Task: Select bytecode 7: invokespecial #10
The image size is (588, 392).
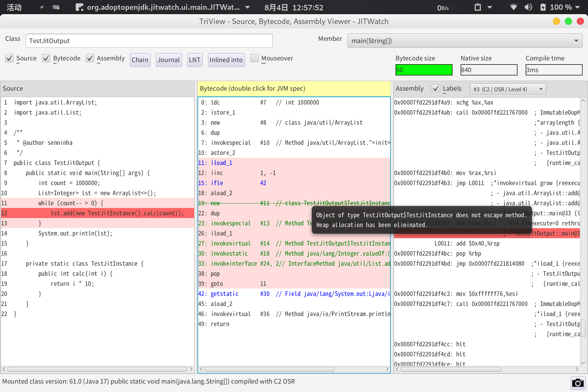Action: 294,143
